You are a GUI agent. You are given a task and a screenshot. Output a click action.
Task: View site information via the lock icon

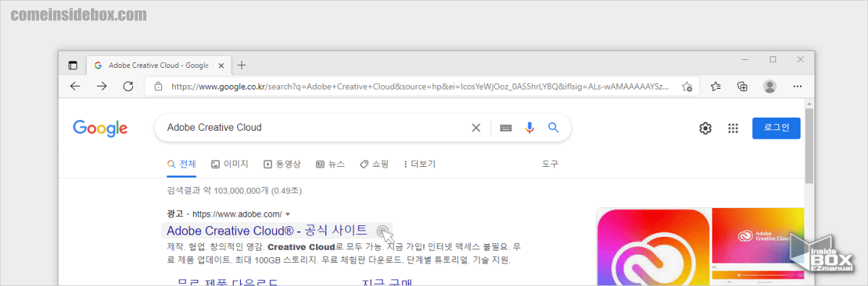pyautogui.click(x=158, y=87)
